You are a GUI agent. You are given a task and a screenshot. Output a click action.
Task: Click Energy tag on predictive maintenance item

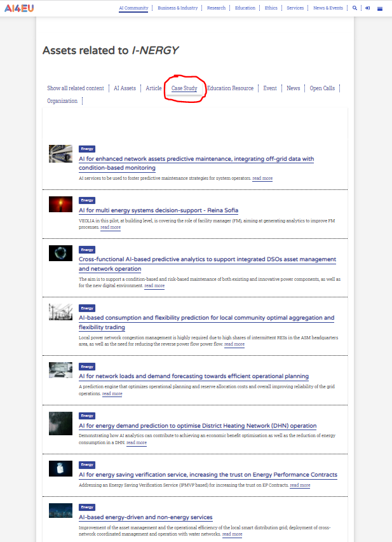tap(87, 149)
